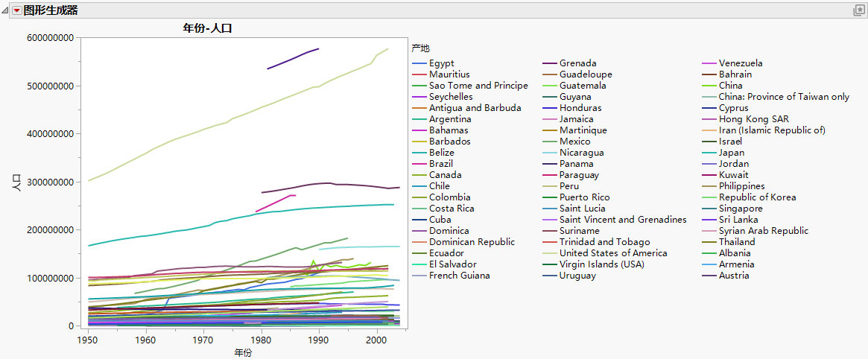The height and width of the screenshot is (359, 868).
Task: Click the 图形生成器 panel title text
Action: click(x=51, y=10)
